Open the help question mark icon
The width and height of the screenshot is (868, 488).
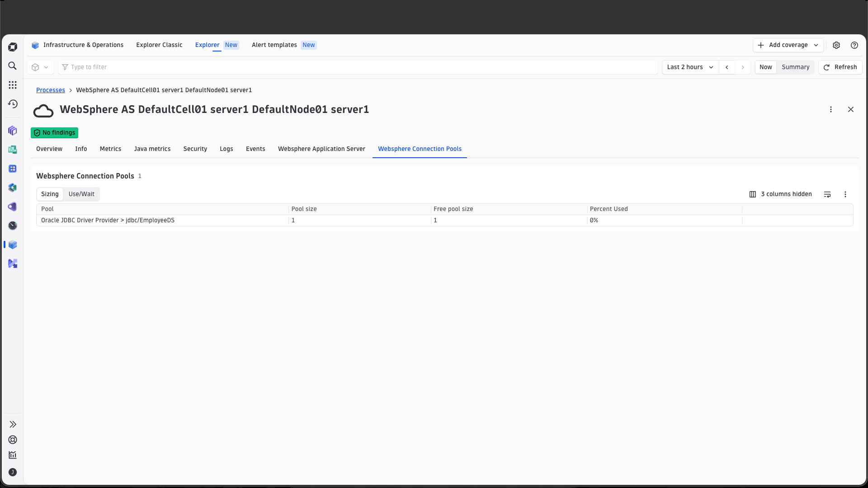[x=854, y=45]
